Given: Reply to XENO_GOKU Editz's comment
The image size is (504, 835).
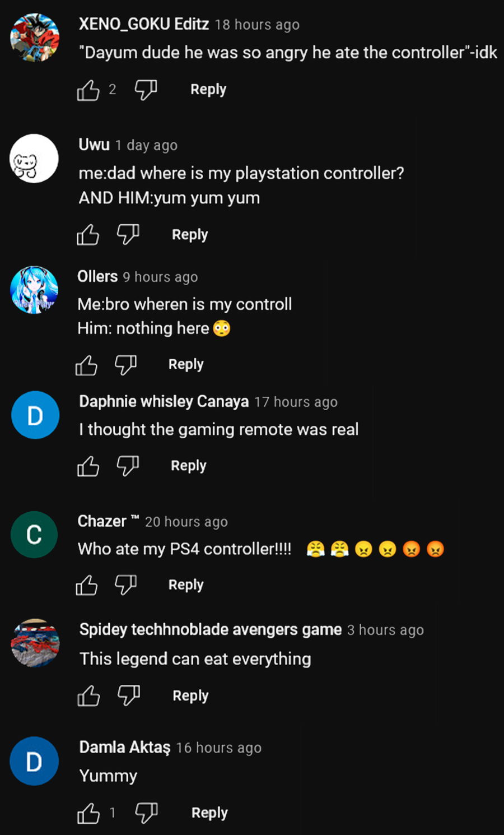Looking at the screenshot, I should 208,90.
